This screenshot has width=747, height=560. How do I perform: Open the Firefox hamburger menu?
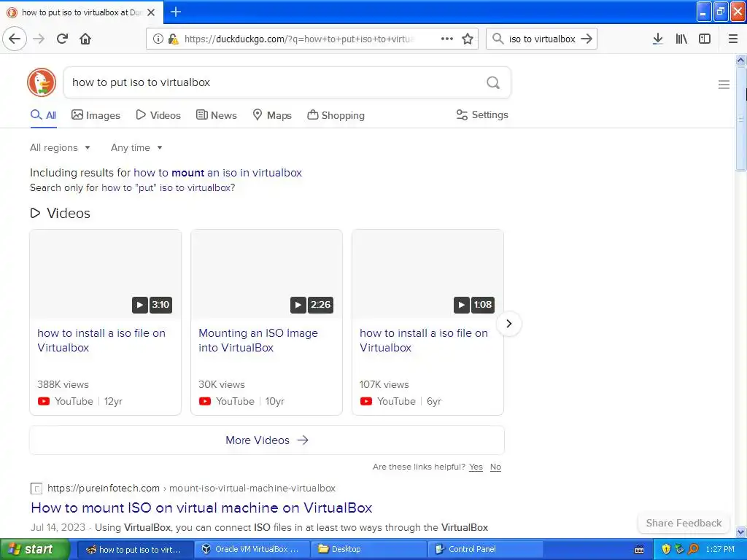[733, 39]
